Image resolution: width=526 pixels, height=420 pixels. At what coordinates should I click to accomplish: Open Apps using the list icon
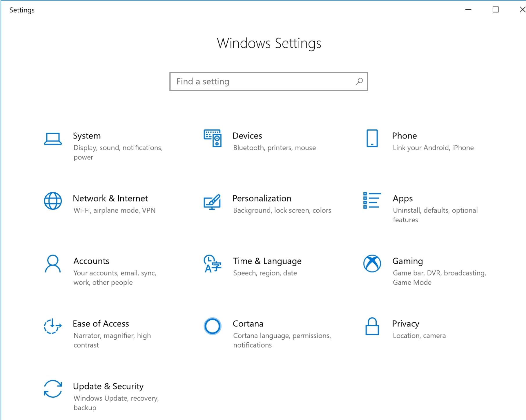(372, 200)
